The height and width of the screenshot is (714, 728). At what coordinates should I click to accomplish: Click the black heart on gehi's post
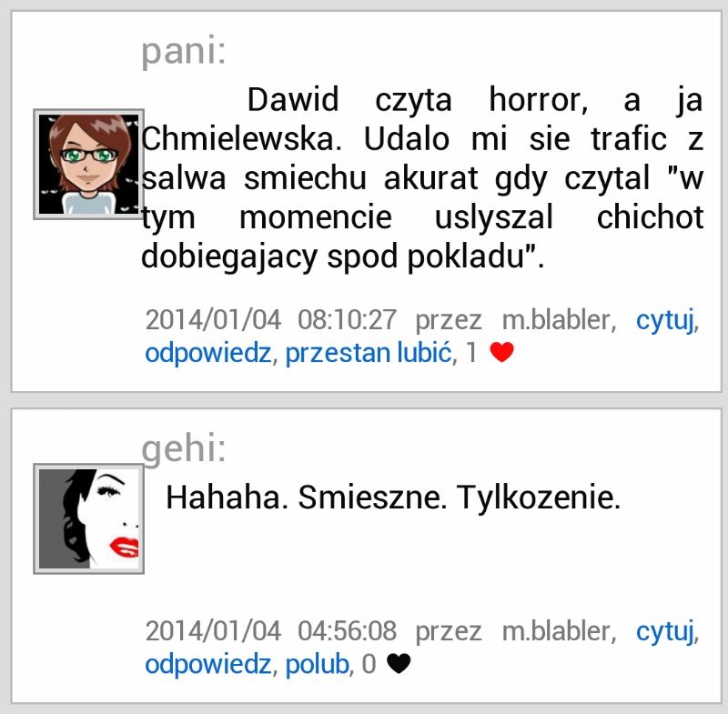[399, 663]
